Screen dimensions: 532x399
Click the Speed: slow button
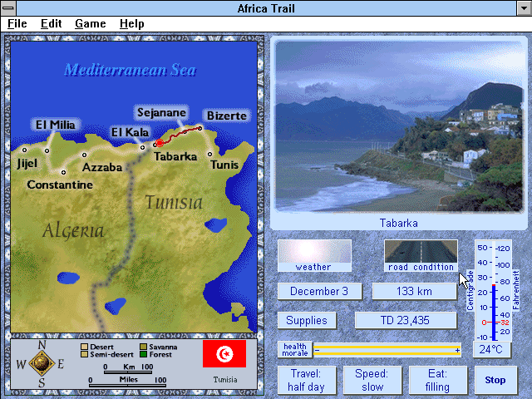(372, 380)
